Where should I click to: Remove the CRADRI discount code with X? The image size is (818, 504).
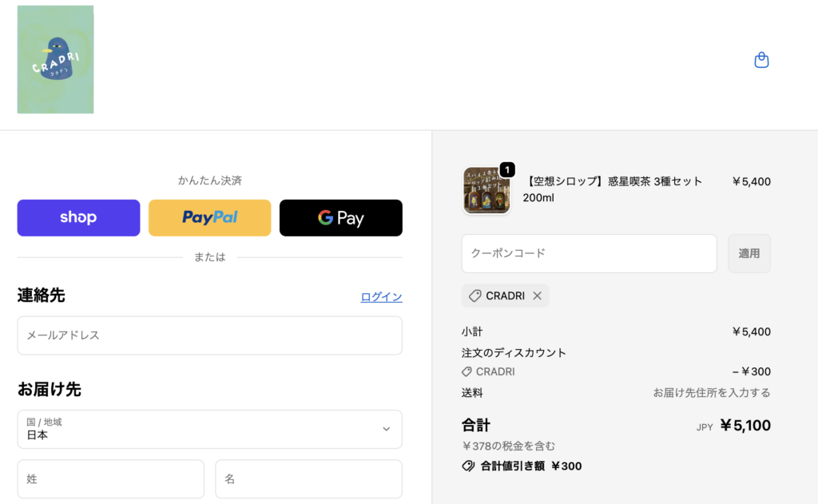tap(537, 296)
